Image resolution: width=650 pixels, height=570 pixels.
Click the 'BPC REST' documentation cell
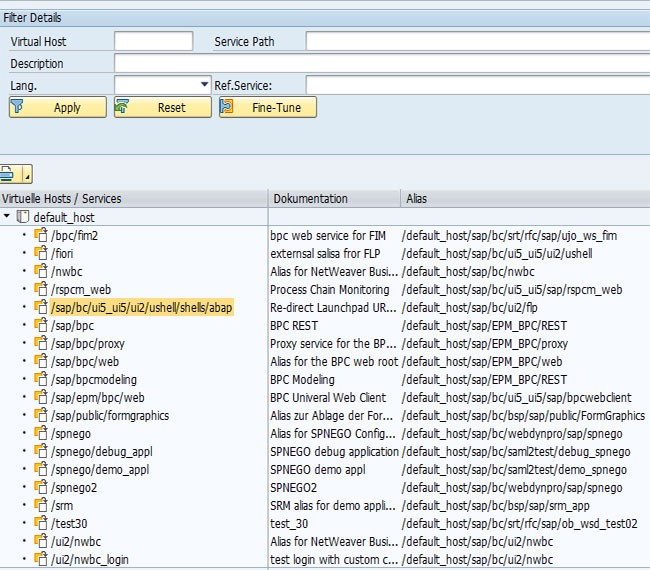coord(294,325)
